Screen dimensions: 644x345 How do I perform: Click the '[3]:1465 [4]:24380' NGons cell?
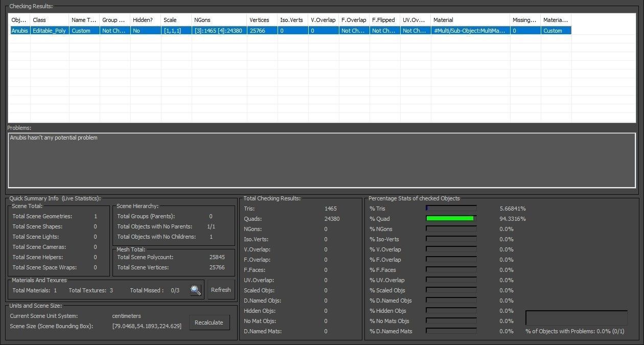(219, 31)
